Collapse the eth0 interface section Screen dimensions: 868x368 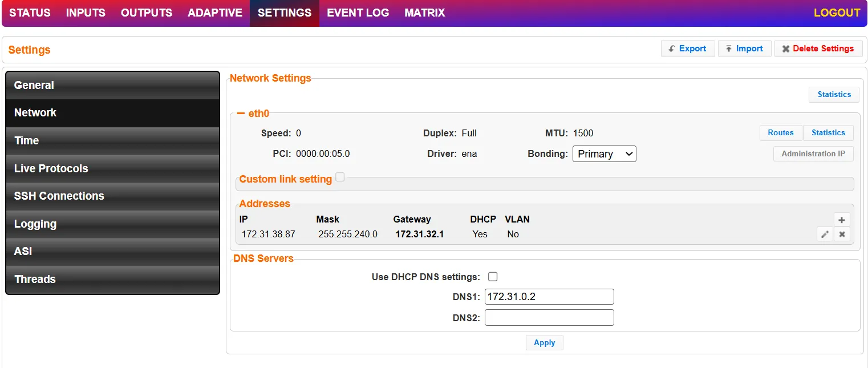tap(241, 114)
